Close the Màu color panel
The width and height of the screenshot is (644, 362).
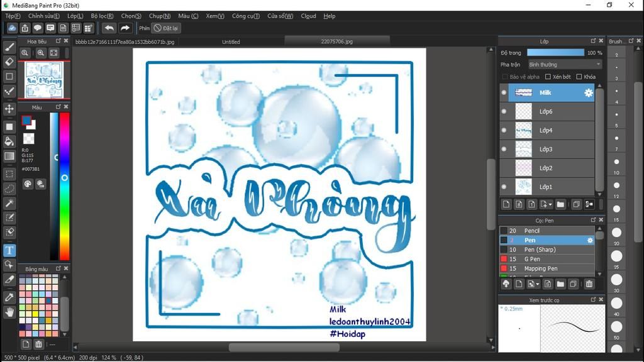66,107
